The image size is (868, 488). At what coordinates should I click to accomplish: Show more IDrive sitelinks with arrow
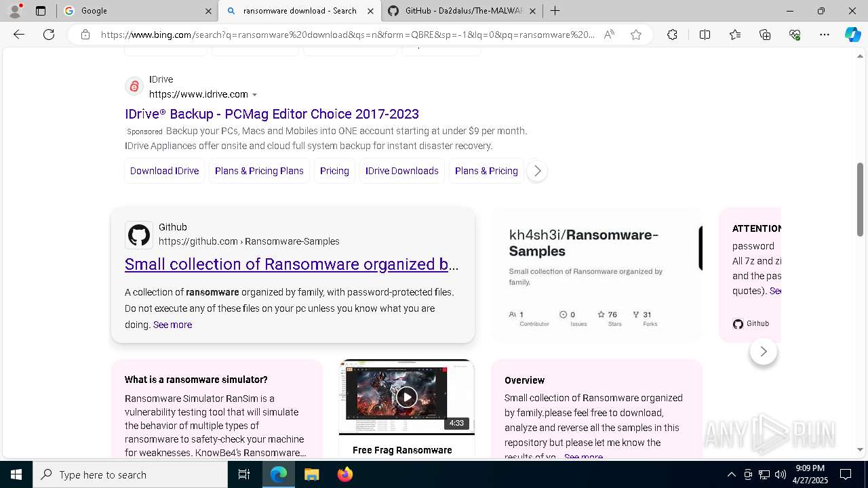click(x=536, y=171)
